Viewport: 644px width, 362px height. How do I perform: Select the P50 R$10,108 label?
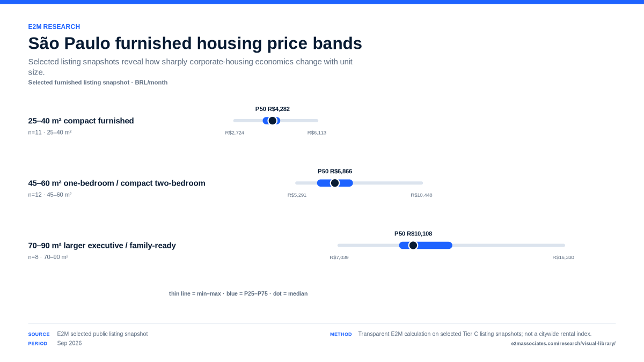point(413,233)
